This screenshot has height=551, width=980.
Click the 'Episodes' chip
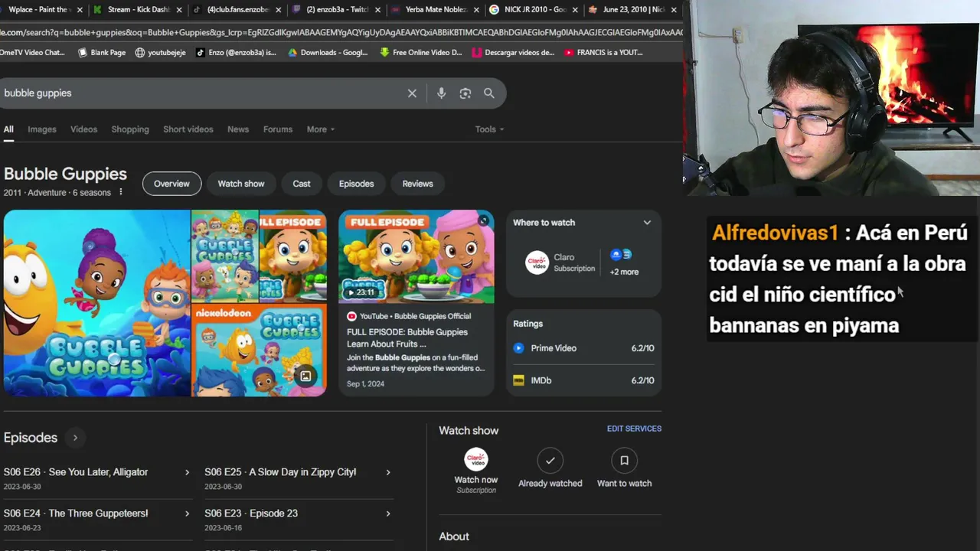coord(356,184)
